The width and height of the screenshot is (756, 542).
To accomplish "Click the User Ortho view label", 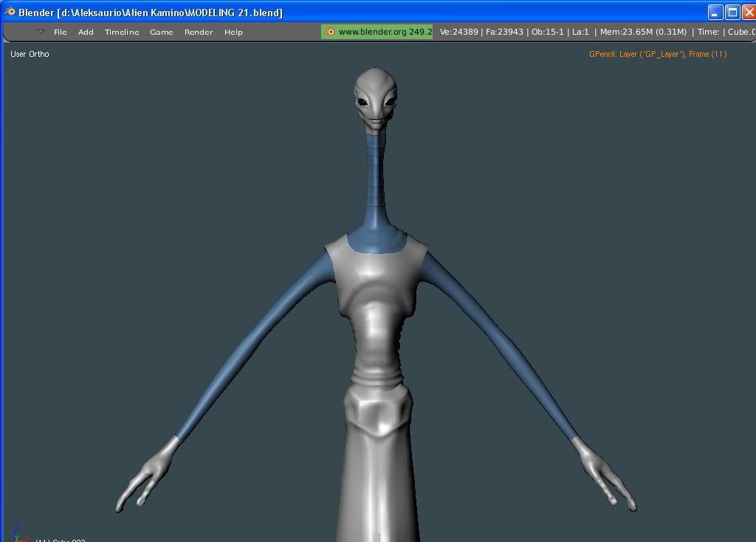I will point(30,54).
